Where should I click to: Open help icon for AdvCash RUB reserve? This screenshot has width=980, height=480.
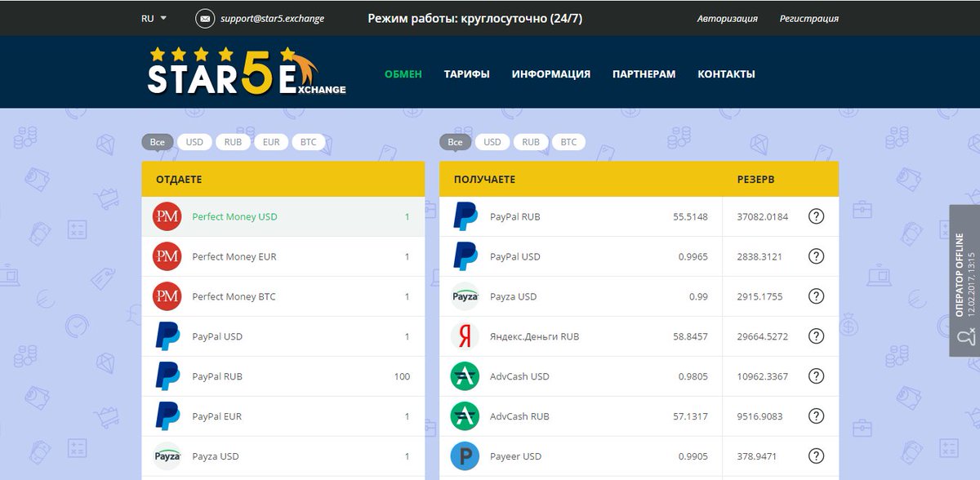[x=816, y=416]
